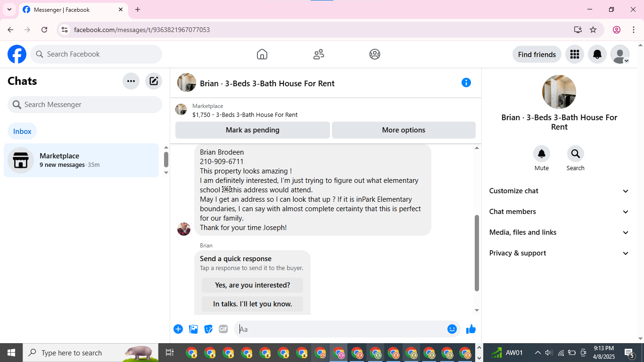Open Chats options three-dot menu
This screenshot has height=362, width=644.
[x=131, y=81]
